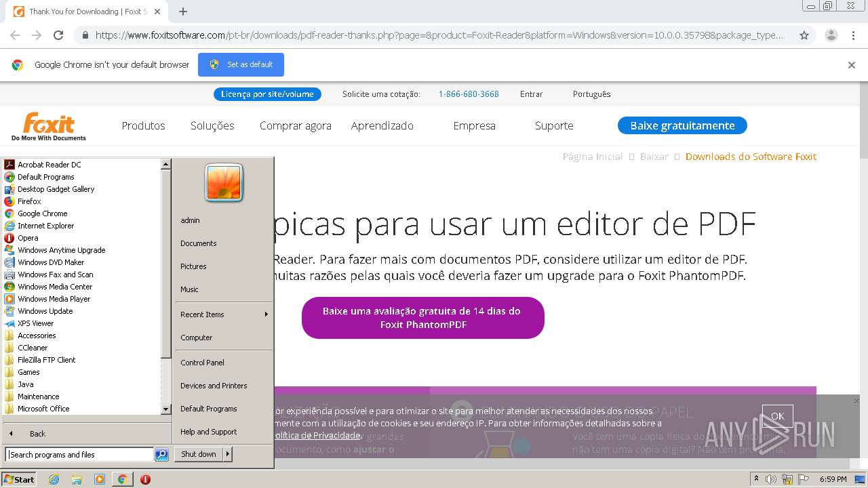Open Windows Explorer from taskbar

[77, 479]
